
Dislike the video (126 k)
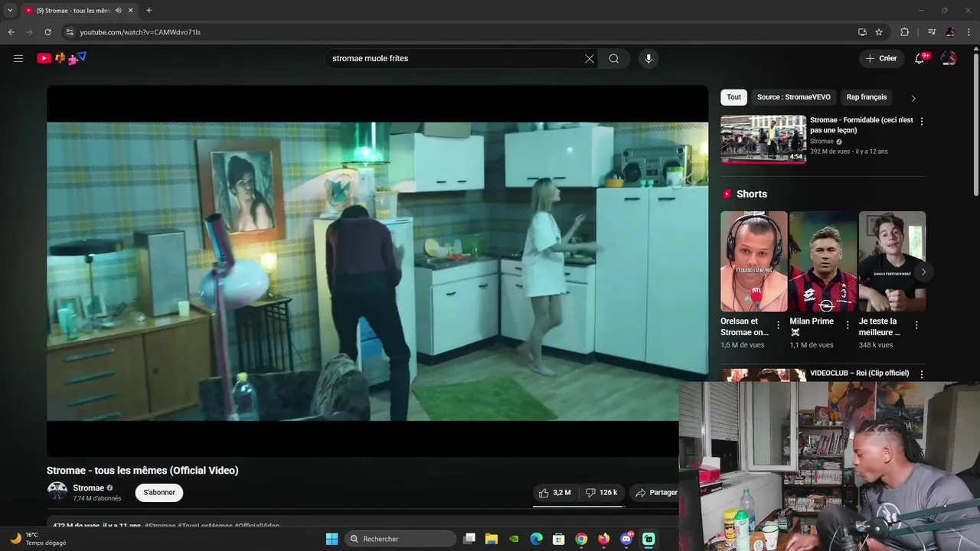[602, 492]
